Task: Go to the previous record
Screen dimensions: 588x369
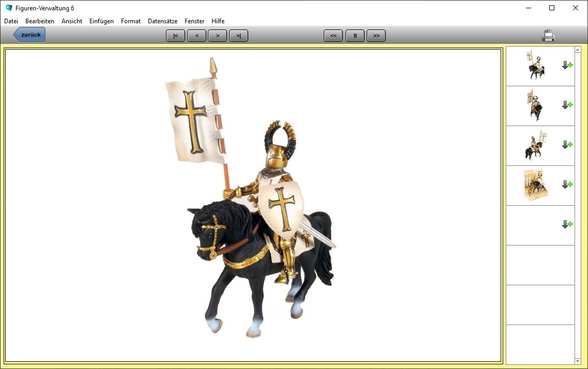Action: tap(197, 36)
